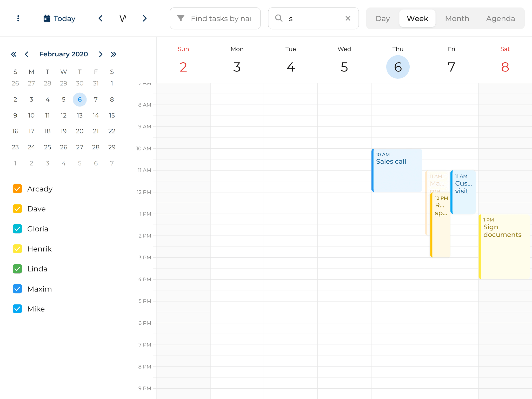Viewport: 532px width, 399px height.
Task: Open the task filter funnel icon
Action: click(181, 18)
